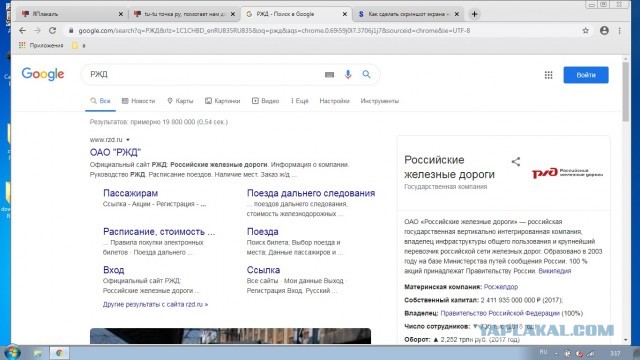Image resolution: width=640 pixels, height=360 pixels.
Task: Click the browser forward arrow
Action: [37, 31]
